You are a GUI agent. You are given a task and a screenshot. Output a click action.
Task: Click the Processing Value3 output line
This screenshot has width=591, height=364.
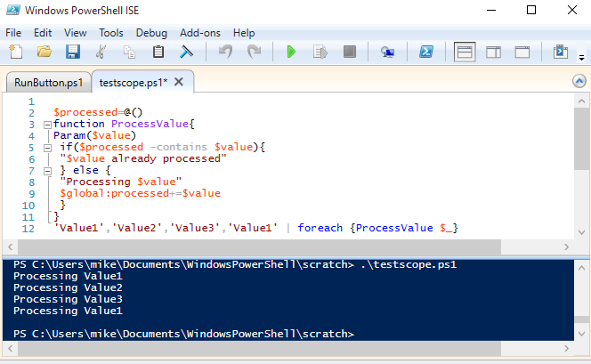point(68,299)
